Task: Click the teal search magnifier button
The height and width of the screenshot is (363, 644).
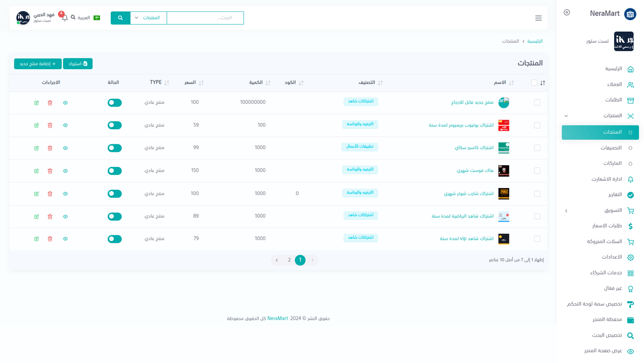Action: click(120, 18)
